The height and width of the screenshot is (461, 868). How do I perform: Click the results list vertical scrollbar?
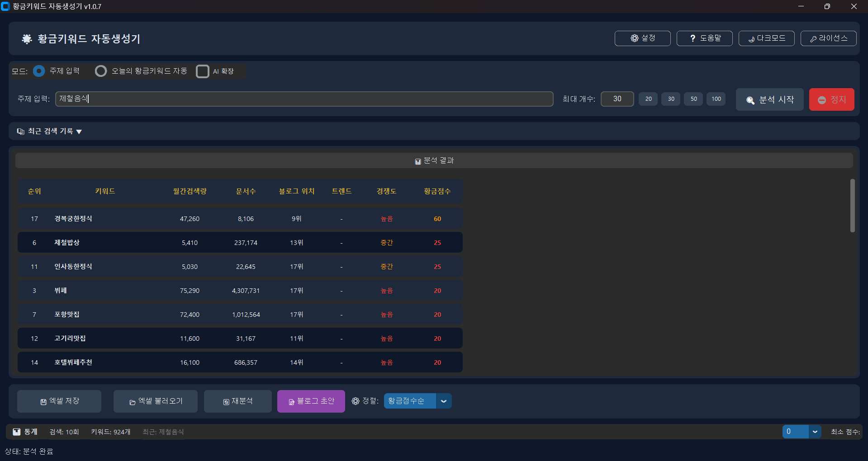(x=852, y=206)
